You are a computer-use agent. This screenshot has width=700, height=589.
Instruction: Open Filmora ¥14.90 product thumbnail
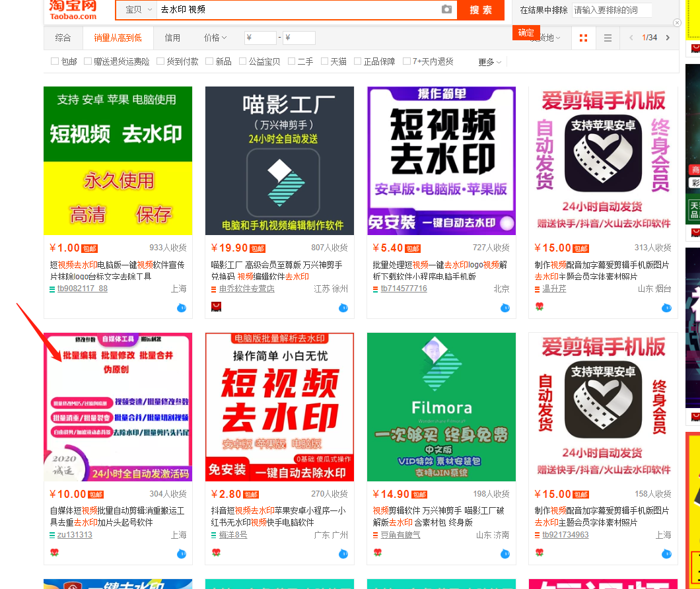coord(441,407)
